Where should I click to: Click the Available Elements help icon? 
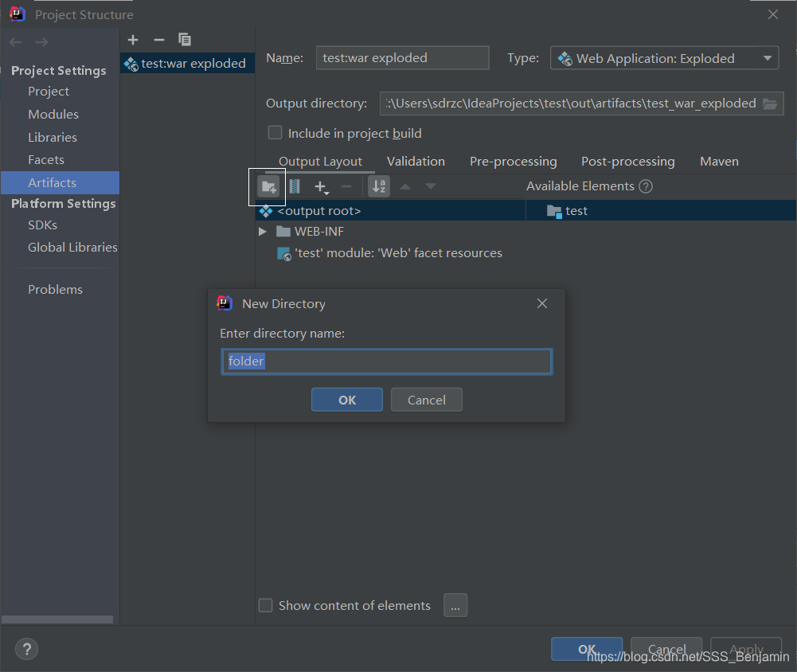(x=646, y=186)
